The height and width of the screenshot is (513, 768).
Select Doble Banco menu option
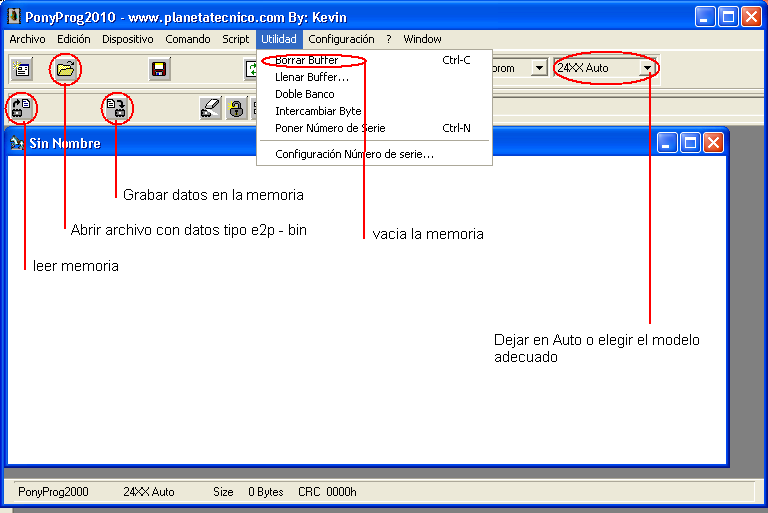click(304, 94)
